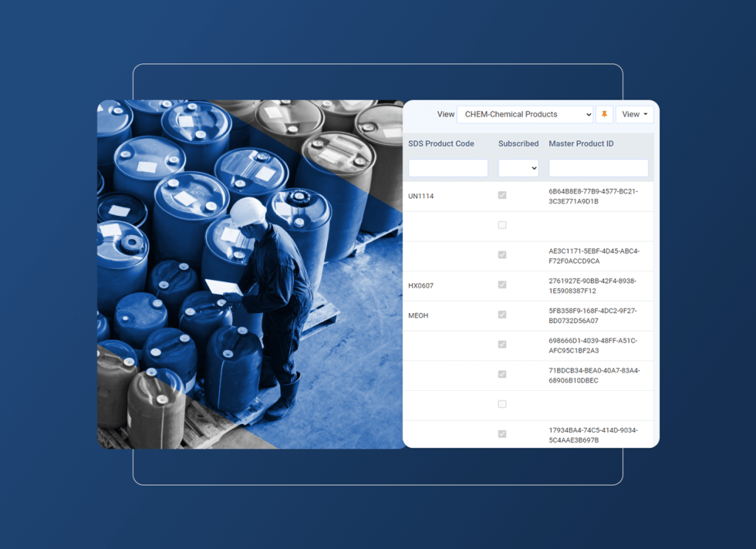756x549 pixels.
Task: Enable the empty checkbox in the second row
Action: (x=502, y=225)
